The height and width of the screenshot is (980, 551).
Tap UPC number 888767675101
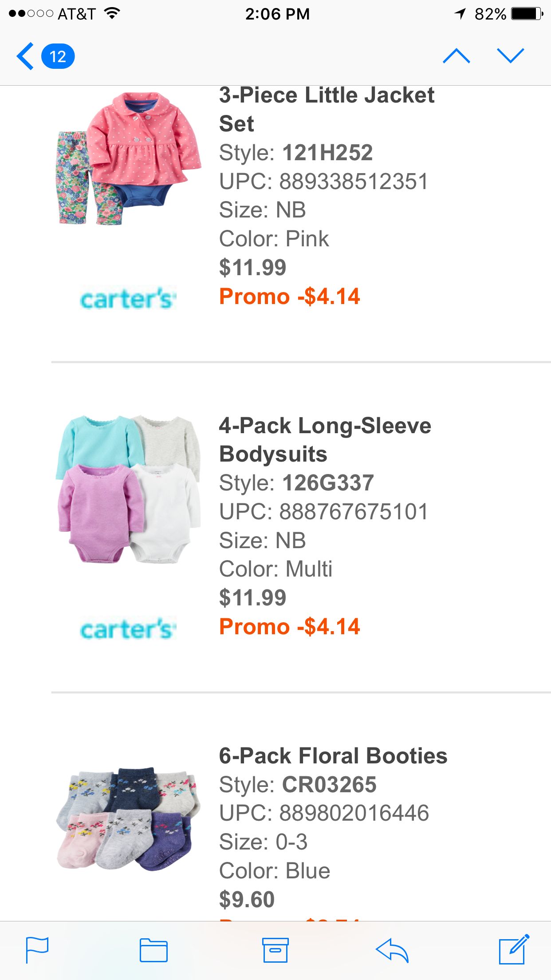pyautogui.click(x=354, y=512)
